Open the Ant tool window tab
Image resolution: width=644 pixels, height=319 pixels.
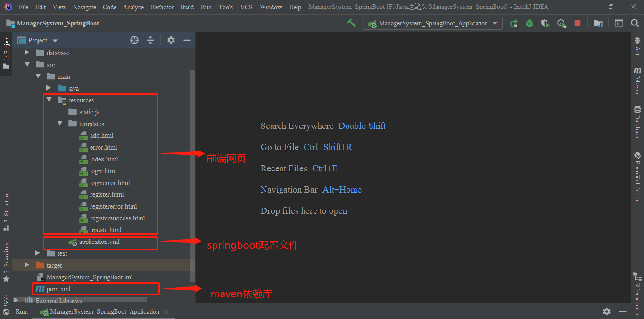(x=637, y=46)
